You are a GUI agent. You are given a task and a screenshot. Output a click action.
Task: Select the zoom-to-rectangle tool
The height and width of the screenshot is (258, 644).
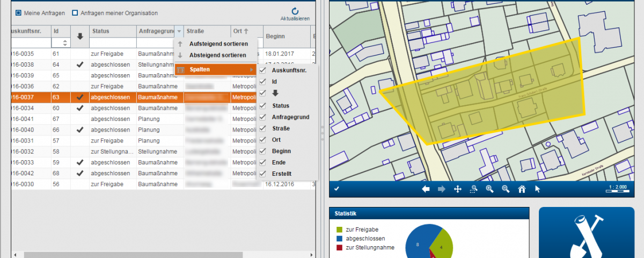click(474, 189)
